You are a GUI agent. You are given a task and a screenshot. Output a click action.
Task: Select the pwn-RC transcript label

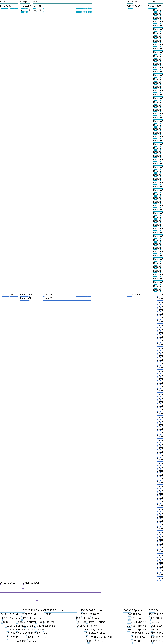point(37,10)
